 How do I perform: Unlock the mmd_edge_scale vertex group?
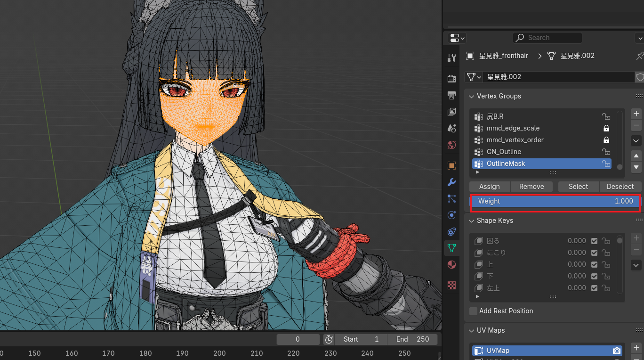point(606,128)
